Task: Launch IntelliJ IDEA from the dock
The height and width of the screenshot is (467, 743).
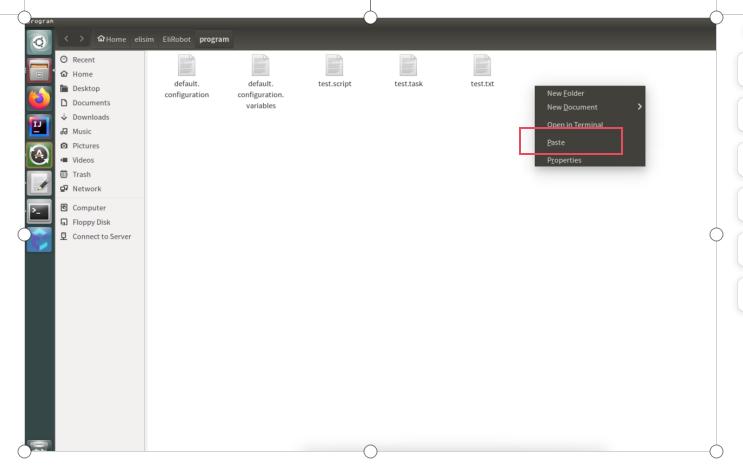Action: click(39, 126)
